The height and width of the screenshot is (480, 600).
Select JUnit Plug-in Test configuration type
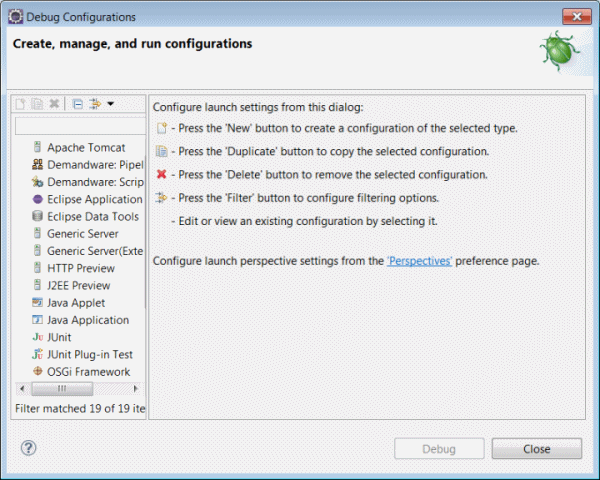click(90, 354)
